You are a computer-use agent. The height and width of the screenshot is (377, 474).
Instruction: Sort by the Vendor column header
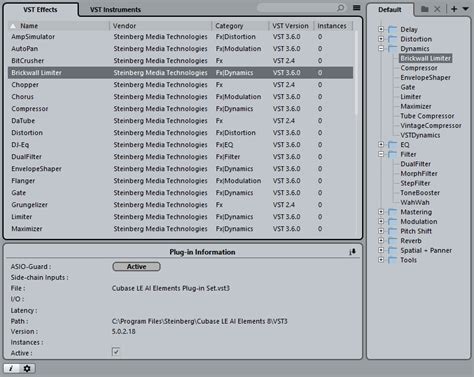160,26
